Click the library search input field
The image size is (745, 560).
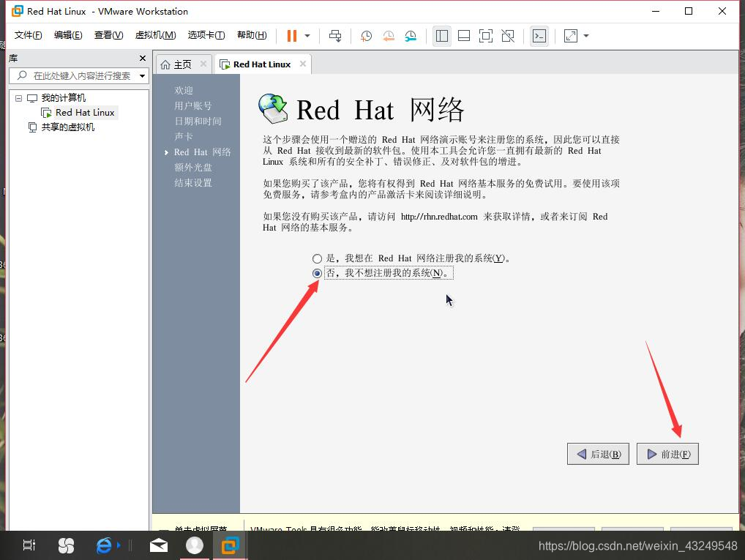[79, 75]
